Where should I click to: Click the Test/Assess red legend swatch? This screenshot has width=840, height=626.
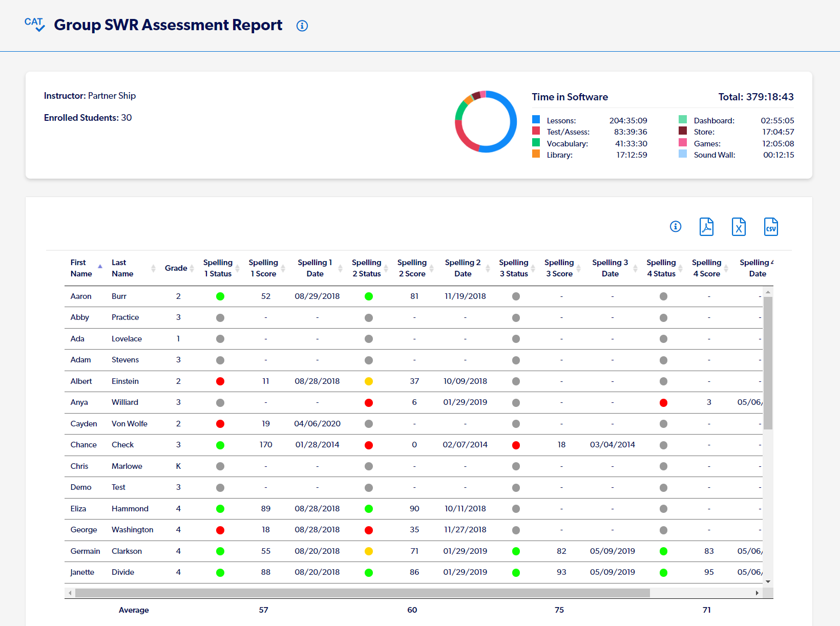[536, 131]
